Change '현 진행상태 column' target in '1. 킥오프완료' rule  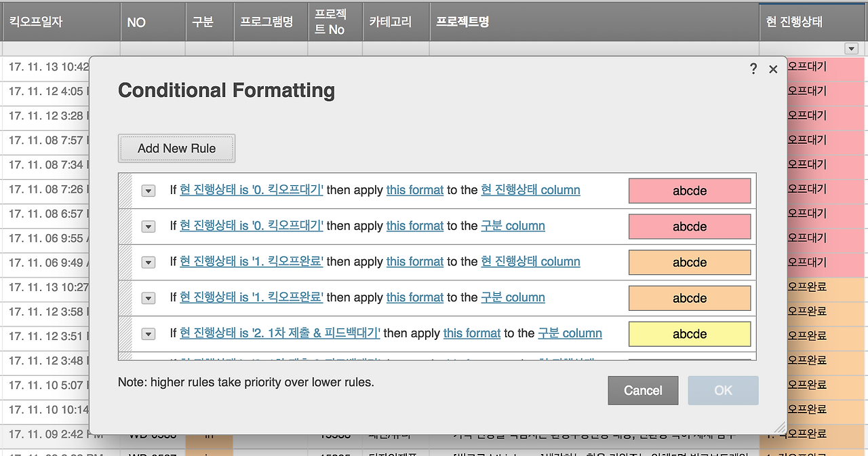[530, 262]
